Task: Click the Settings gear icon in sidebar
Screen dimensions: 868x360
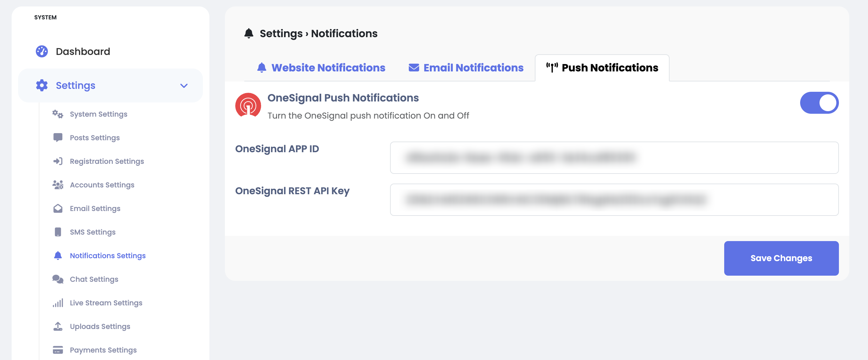Action: point(42,85)
